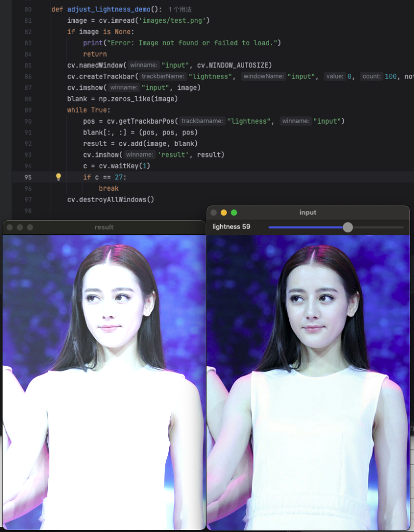Image resolution: width=414 pixels, height=532 pixels.
Task: Click the "return" keyword on line 84
Action: pos(95,54)
